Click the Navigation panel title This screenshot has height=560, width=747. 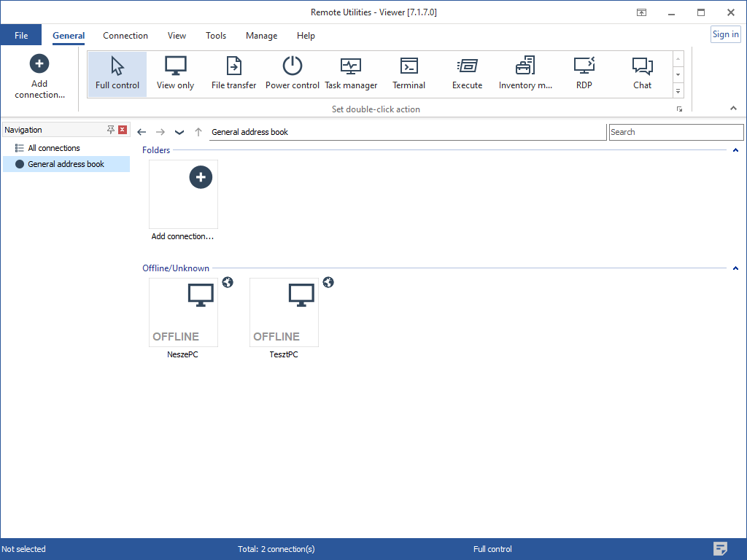23,130
